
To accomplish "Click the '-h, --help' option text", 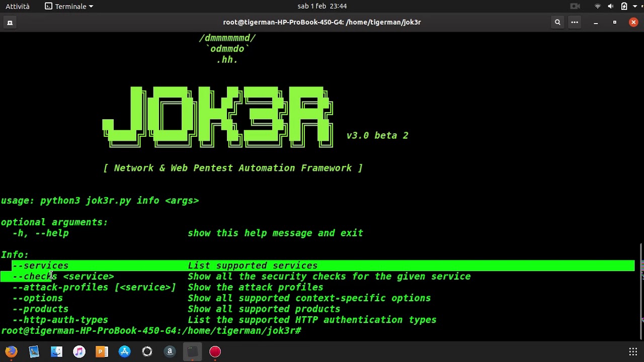I will (x=40, y=233).
